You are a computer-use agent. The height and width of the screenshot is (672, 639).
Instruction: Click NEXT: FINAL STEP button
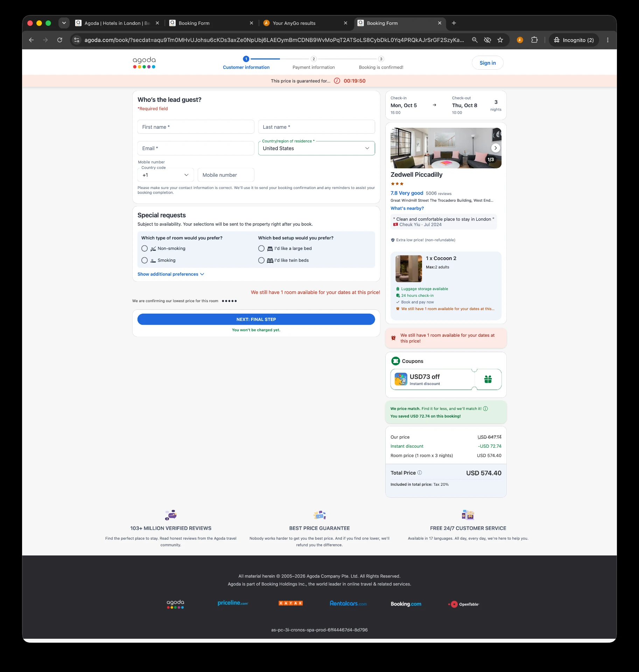coord(256,319)
